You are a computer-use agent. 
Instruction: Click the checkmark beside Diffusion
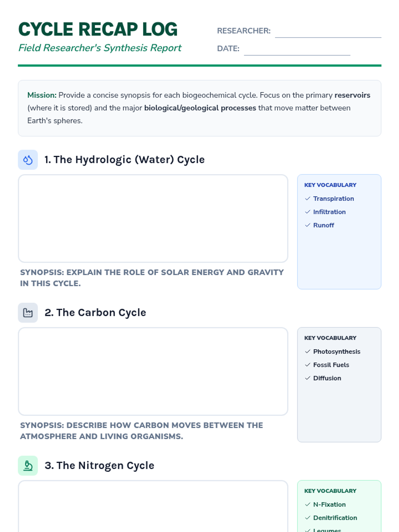pos(308,378)
